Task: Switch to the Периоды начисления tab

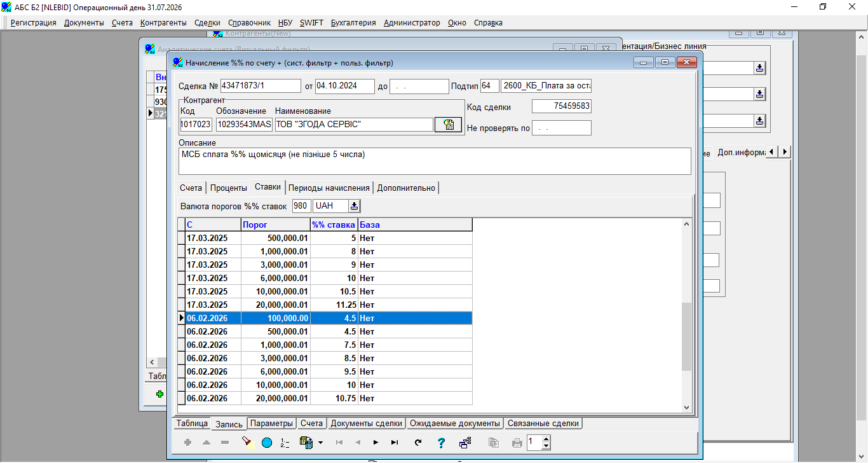Action: pyautogui.click(x=329, y=188)
